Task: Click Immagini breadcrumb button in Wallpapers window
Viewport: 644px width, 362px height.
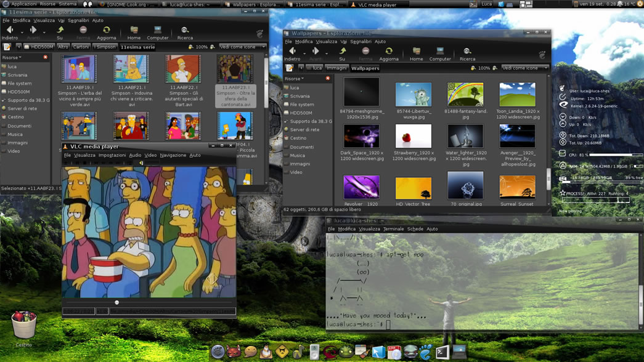Action: [x=336, y=68]
